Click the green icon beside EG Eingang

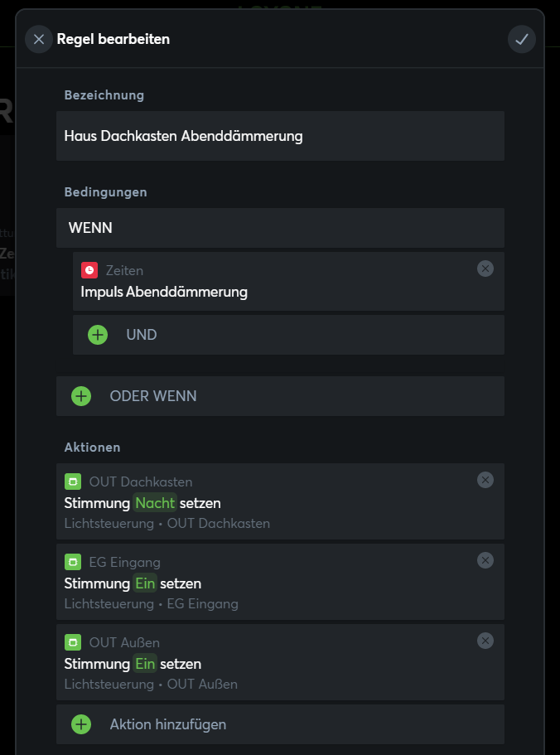[74, 562]
